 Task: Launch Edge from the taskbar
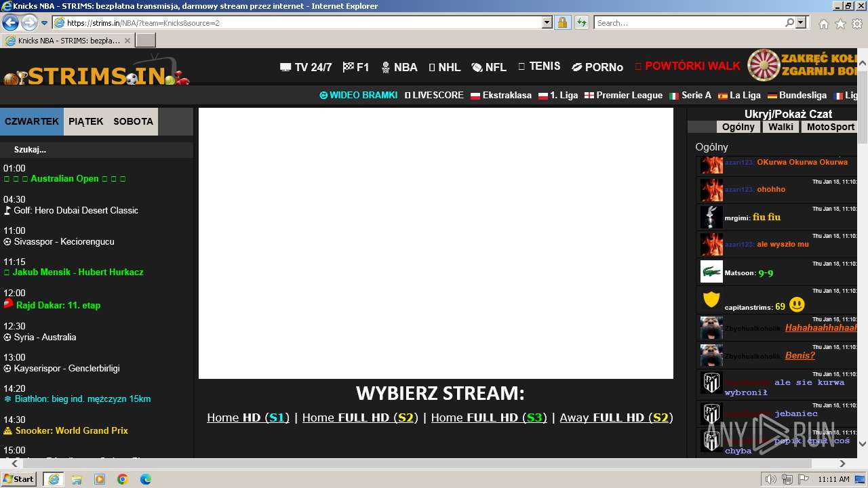(x=146, y=479)
